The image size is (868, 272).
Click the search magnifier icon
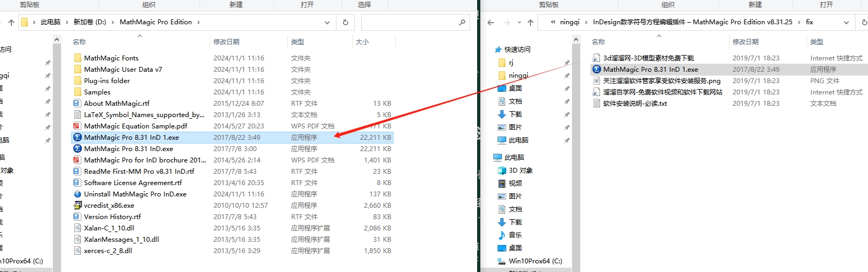pyautogui.click(x=462, y=23)
